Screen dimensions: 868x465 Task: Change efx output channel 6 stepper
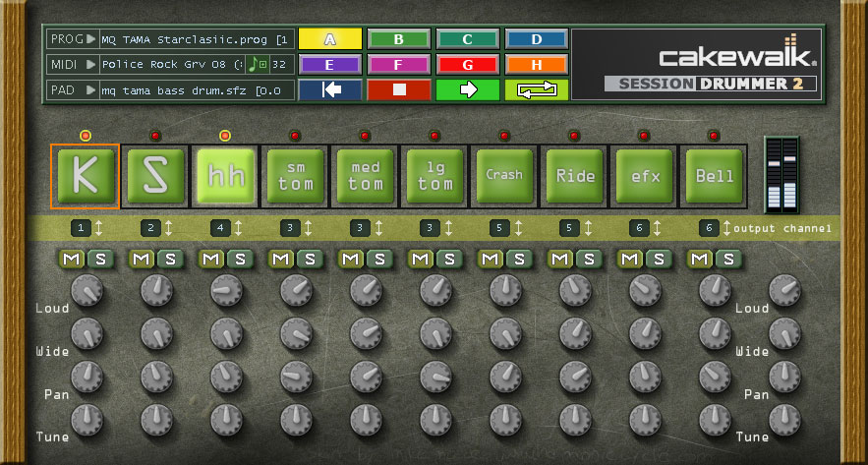click(657, 228)
